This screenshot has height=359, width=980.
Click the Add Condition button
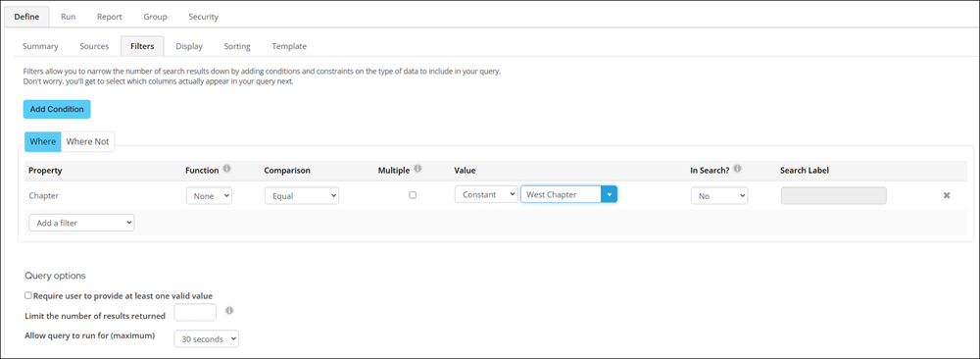click(57, 109)
